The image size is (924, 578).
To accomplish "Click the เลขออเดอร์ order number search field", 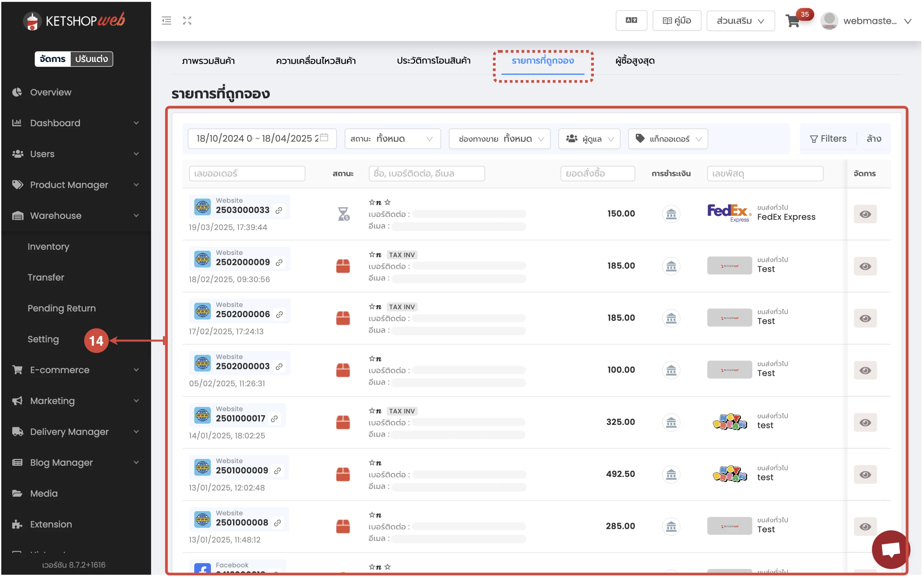I will pos(247,174).
